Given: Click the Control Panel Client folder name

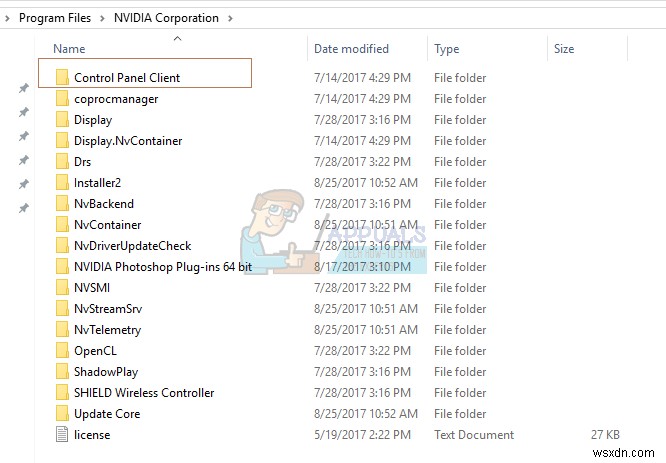Looking at the screenshot, I should [127, 78].
